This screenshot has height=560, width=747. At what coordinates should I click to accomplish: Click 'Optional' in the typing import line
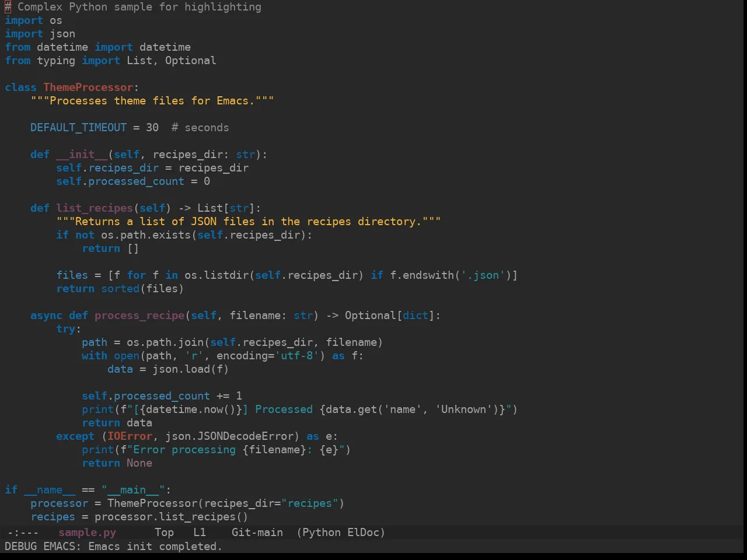(x=190, y=60)
